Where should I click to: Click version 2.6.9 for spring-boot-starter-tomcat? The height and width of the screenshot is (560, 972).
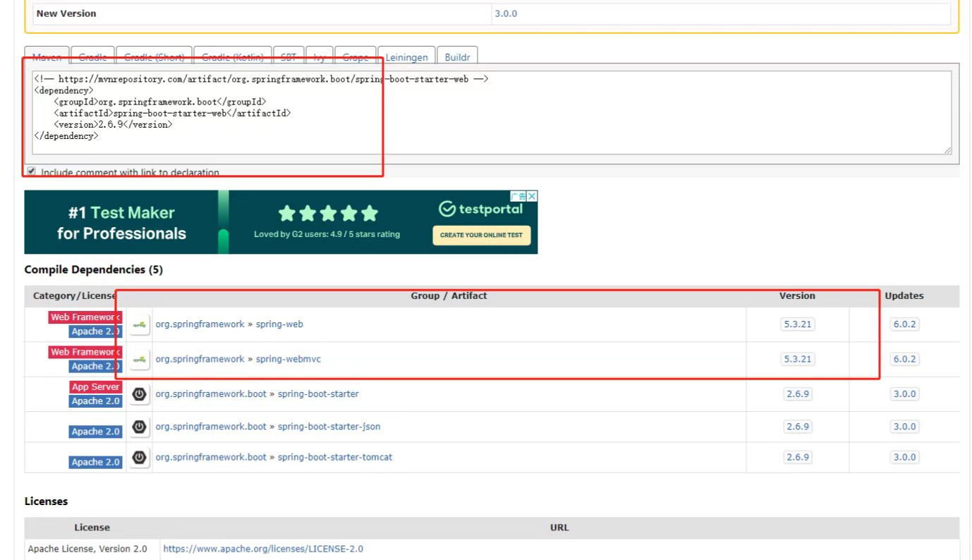point(797,457)
